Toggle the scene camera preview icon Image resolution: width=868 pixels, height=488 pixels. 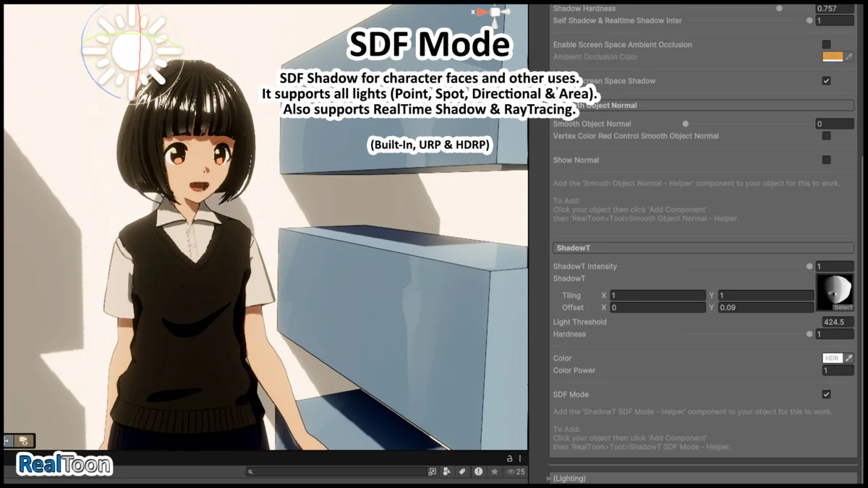(x=22, y=441)
